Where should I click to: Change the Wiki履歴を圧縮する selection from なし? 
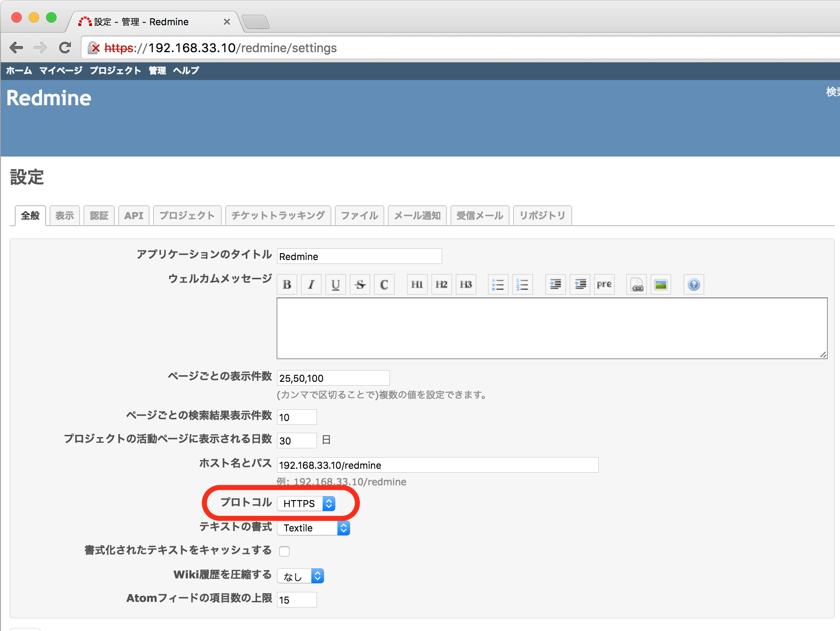(300, 575)
